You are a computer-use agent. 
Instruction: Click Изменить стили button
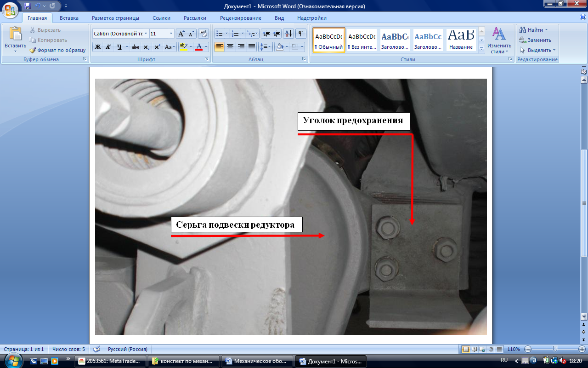tap(499, 40)
